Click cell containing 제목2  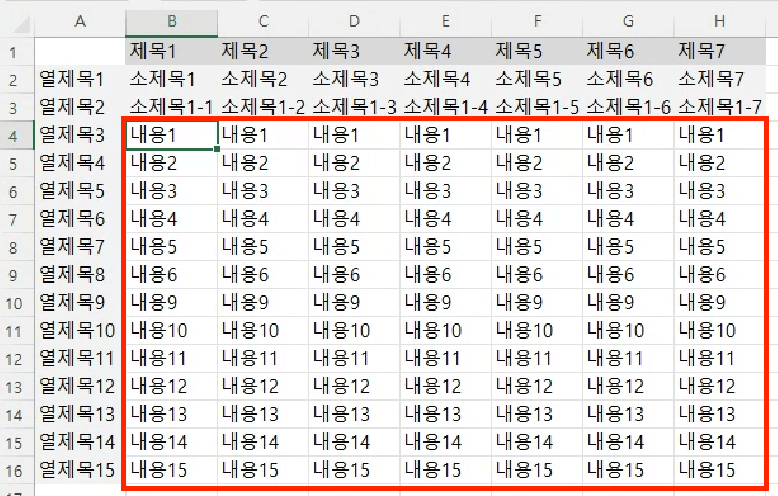point(263,51)
